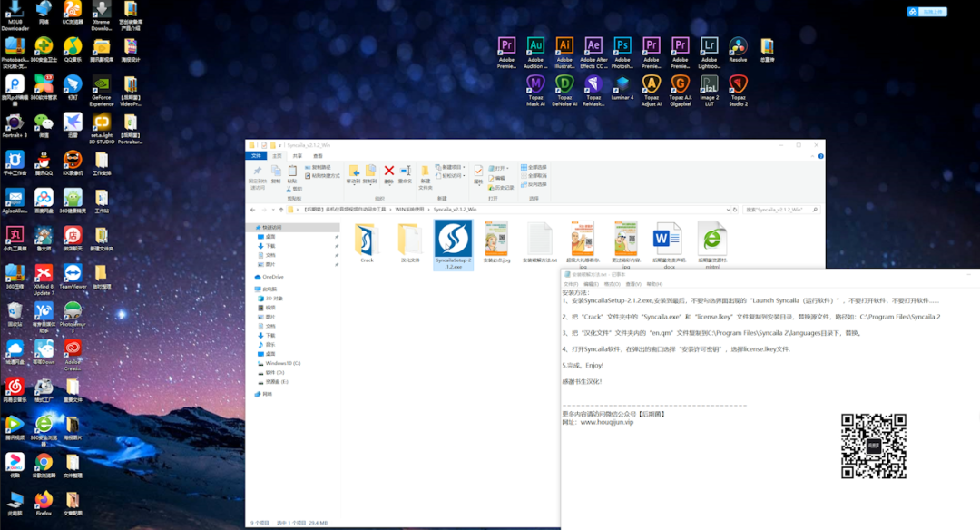
Task: Click the Explorer search input field
Action: [781, 210]
